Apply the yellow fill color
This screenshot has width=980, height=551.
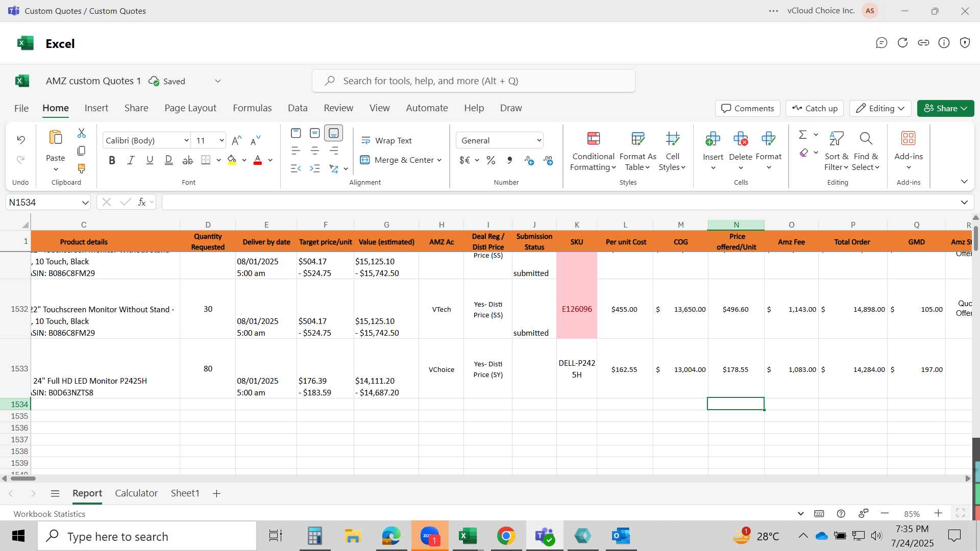click(x=232, y=160)
